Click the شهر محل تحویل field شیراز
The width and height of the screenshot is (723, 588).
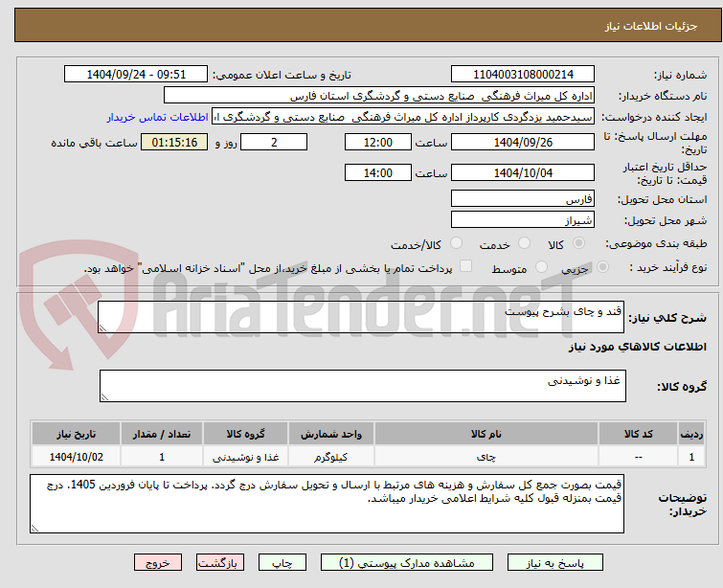(523, 220)
